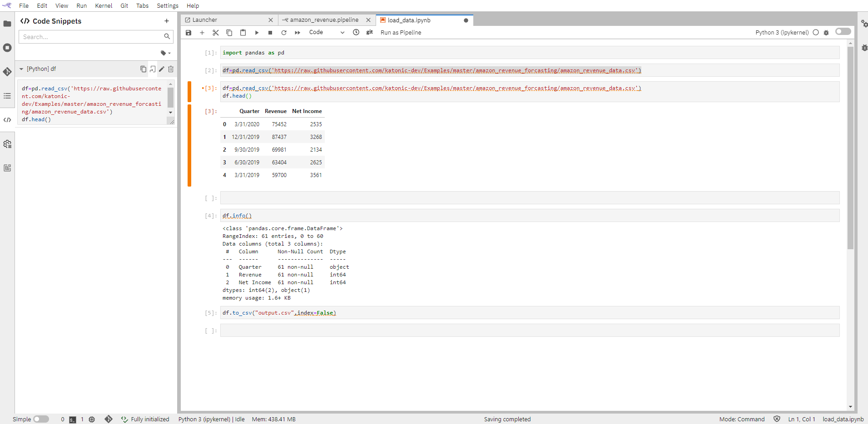Open the Tabs menu
This screenshot has width=868, height=424.
(x=143, y=5)
